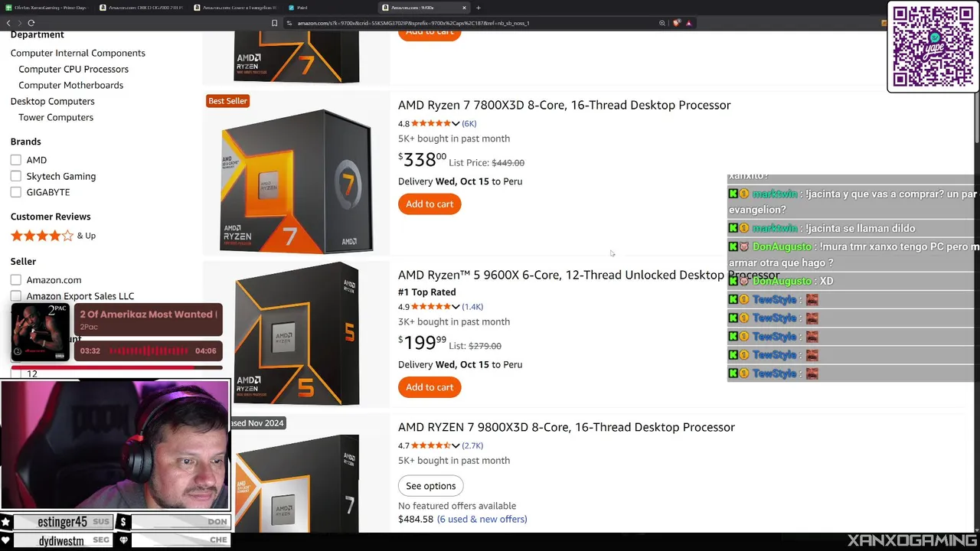Select the four stars & Up rating filter
The height and width of the screenshot is (551, 980).
pos(53,236)
